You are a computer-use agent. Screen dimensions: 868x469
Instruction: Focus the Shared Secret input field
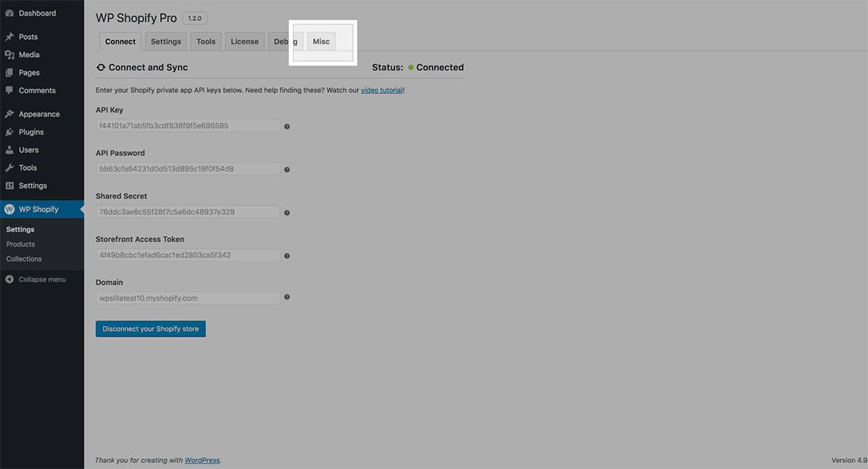[188, 212]
